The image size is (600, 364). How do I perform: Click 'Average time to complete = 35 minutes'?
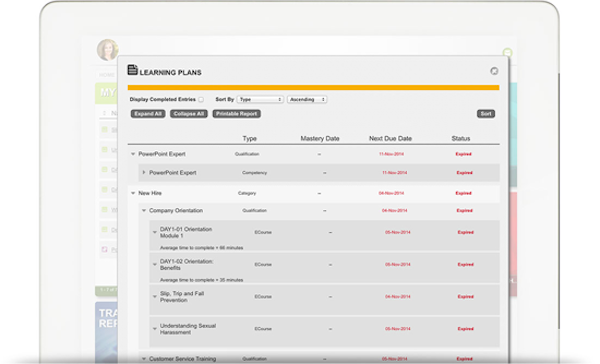point(201,280)
